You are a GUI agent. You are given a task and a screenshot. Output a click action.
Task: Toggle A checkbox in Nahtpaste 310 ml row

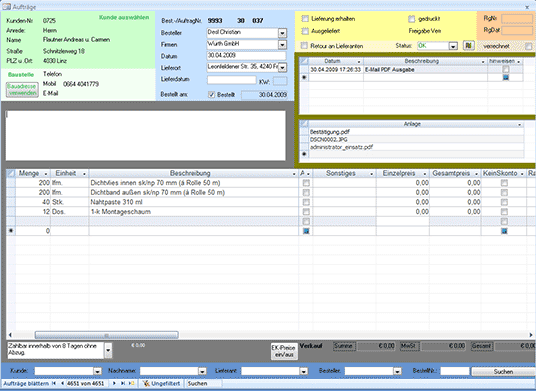point(306,202)
